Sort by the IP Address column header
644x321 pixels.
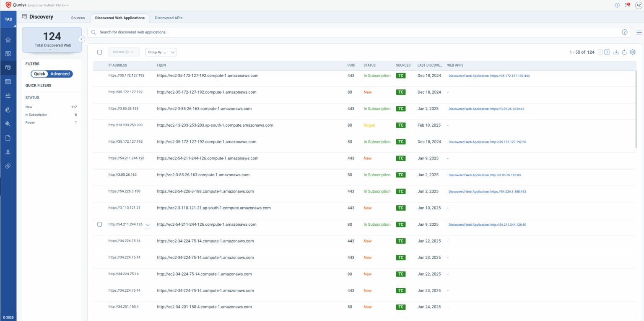117,65
